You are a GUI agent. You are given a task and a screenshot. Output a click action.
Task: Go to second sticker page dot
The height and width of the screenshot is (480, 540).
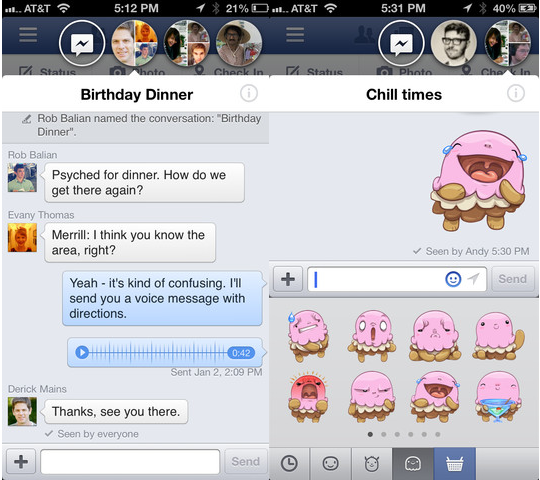(x=383, y=435)
